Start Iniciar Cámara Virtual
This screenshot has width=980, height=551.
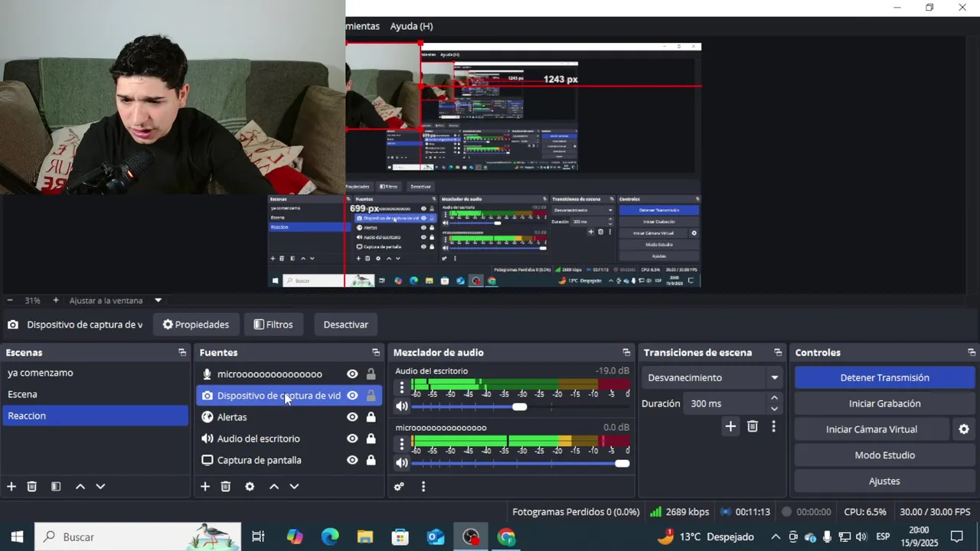(x=871, y=429)
